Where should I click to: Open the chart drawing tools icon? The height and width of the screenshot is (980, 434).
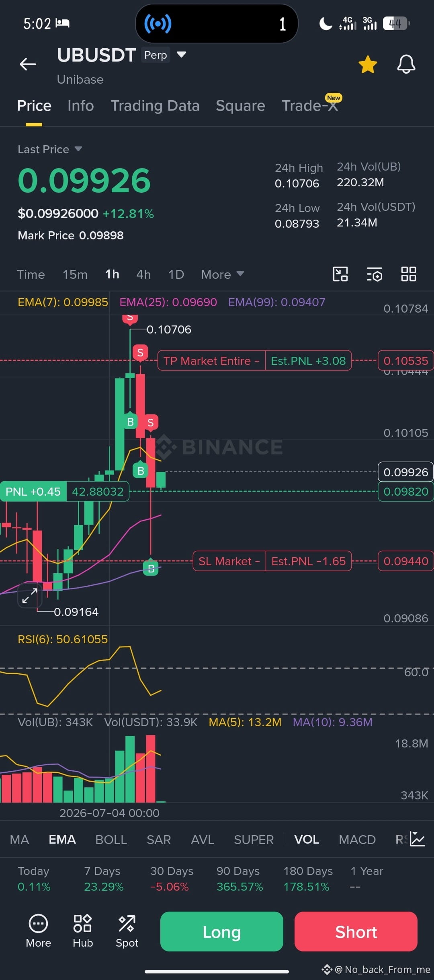pos(340,274)
